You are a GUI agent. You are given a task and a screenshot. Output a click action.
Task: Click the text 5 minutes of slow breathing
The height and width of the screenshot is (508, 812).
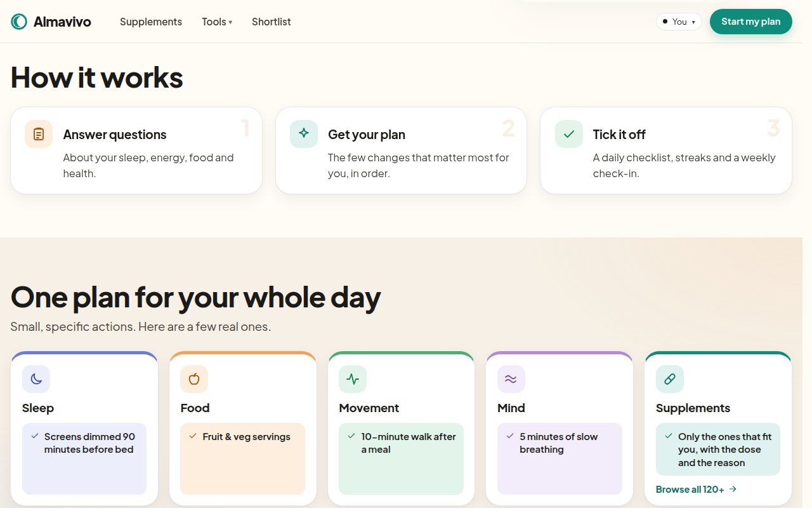[x=559, y=443]
